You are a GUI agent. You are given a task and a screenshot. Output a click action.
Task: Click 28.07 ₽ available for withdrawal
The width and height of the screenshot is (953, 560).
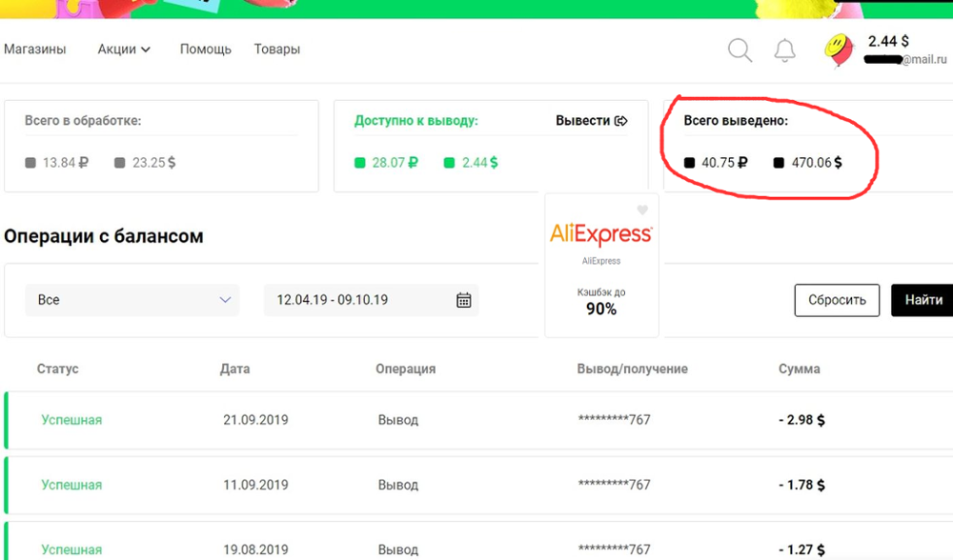coord(395,163)
